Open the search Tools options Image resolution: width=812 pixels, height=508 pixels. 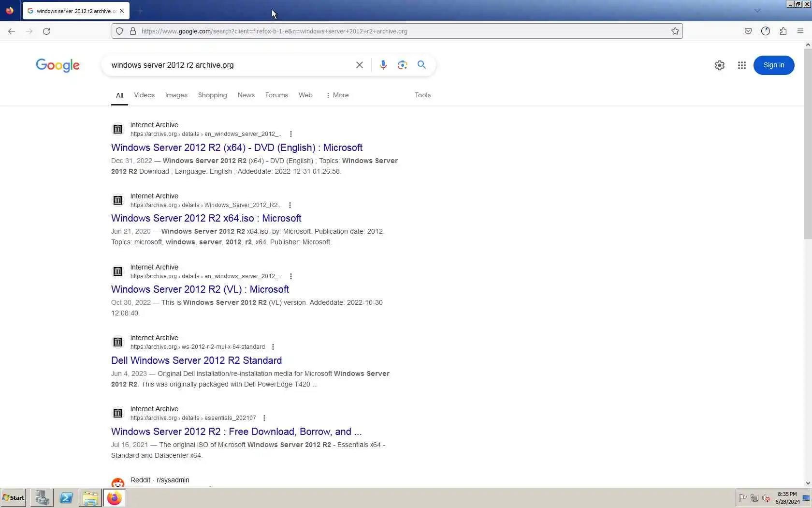click(422, 95)
